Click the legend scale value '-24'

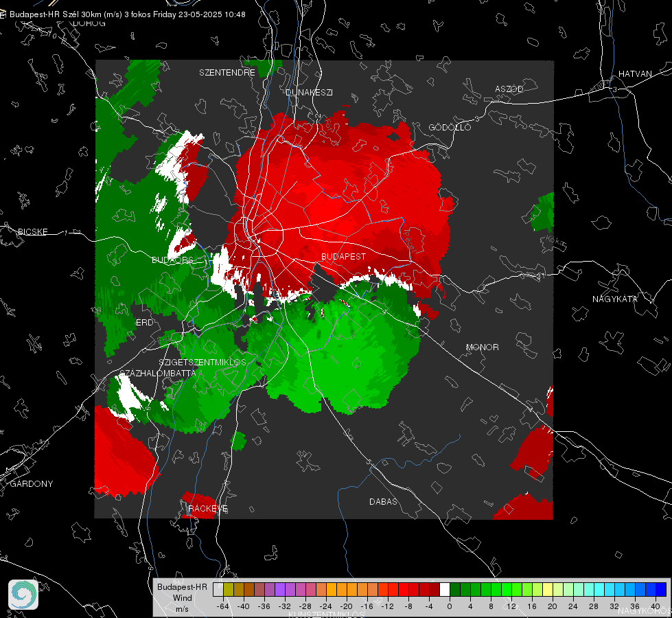tap(326, 606)
